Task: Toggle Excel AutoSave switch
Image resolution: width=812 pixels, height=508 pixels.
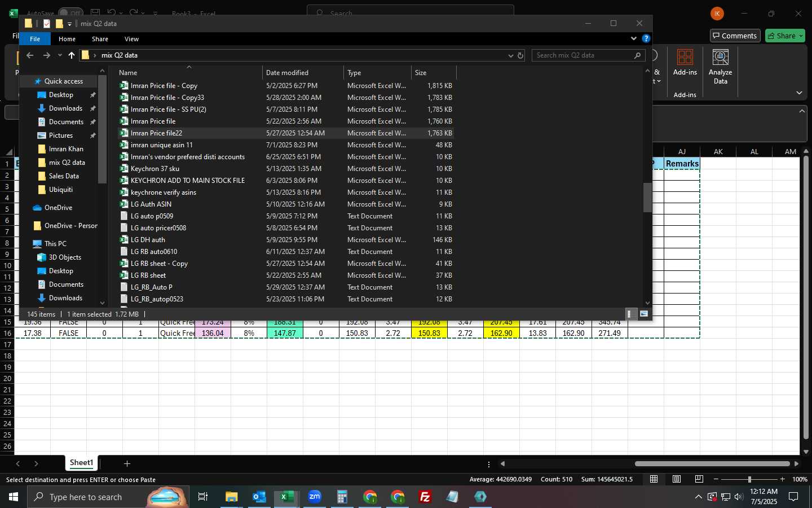Action: coord(70,13)
